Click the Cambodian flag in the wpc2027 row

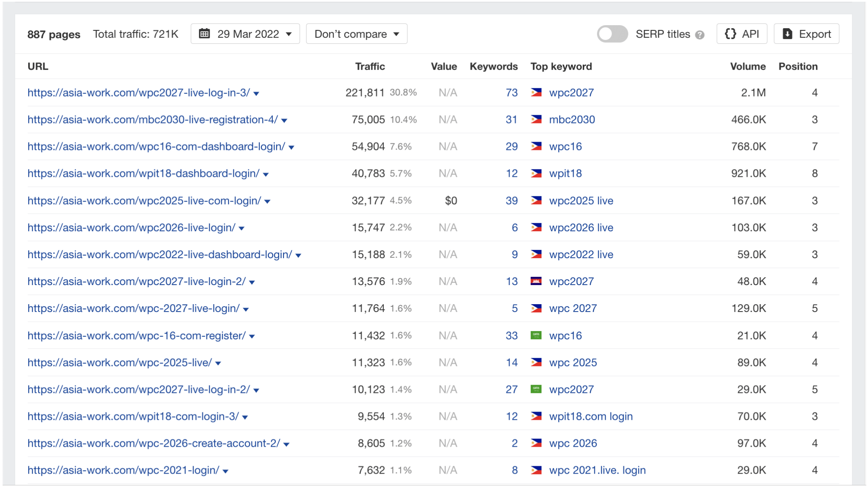click(x=536, y=281)
